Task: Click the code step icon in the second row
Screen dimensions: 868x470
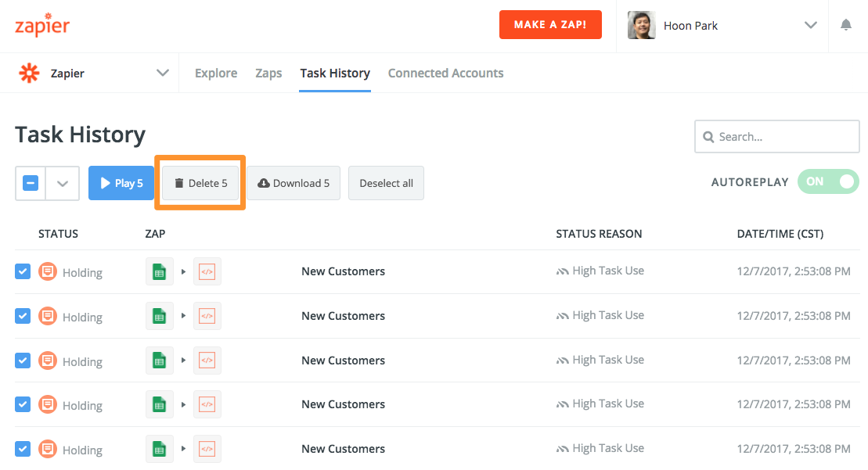Action: click(207, 316)
